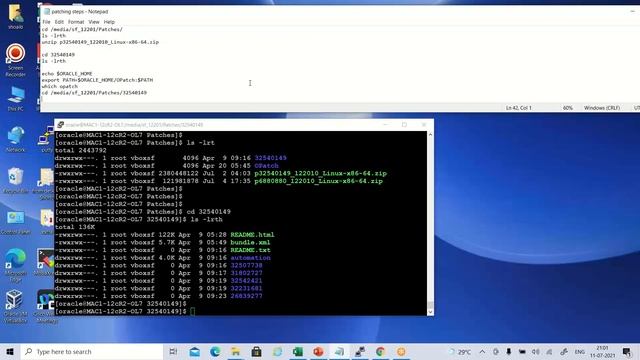Open the File menu in Notepad

coord(46,22)
